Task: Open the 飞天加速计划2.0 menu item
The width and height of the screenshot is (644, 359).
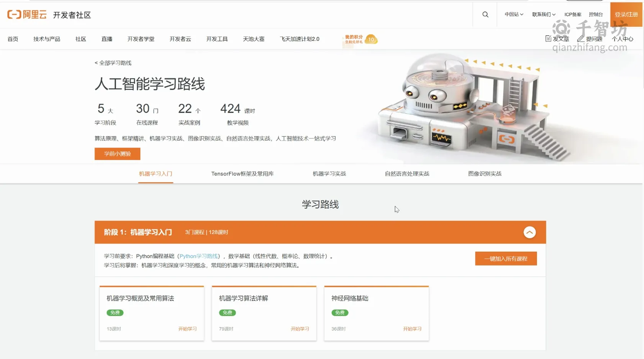Action: 300,39
